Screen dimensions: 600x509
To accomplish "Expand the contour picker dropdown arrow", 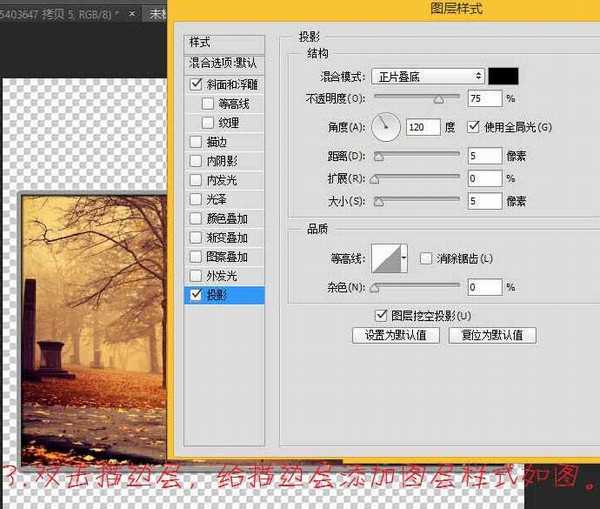I will [404, 259].
